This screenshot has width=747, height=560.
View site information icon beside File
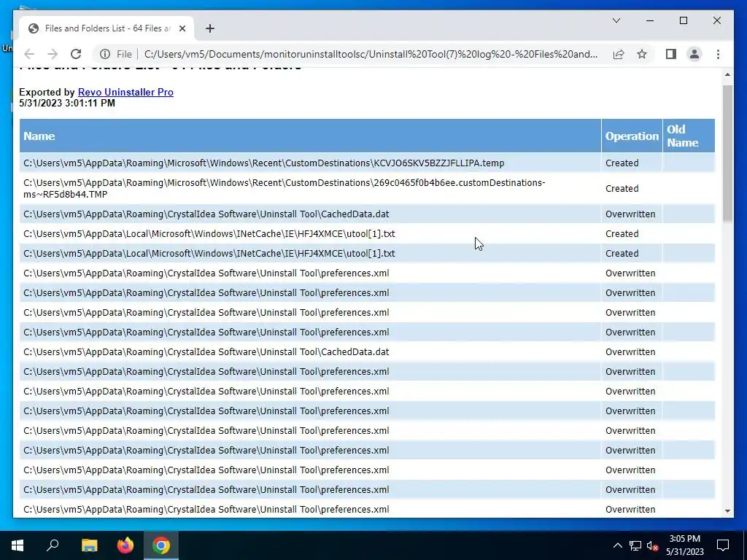click(x=105, y=54)
